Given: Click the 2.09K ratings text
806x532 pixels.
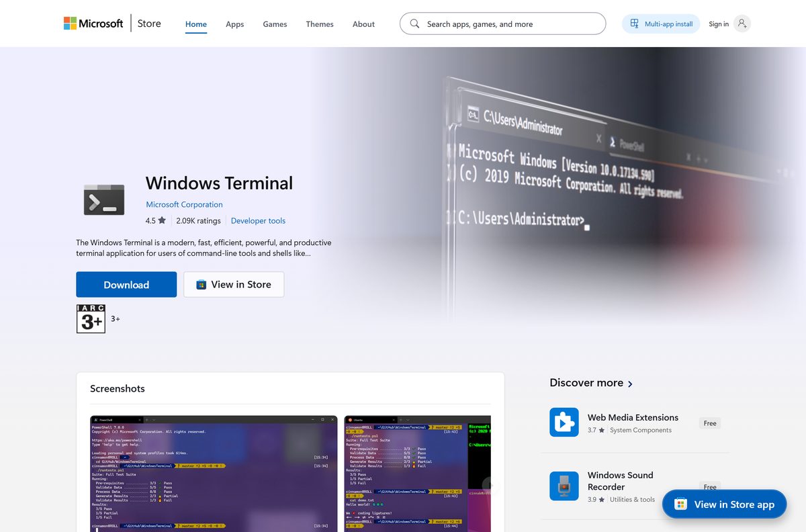Looking at the screenshot, I should click(x=198, y=220).
